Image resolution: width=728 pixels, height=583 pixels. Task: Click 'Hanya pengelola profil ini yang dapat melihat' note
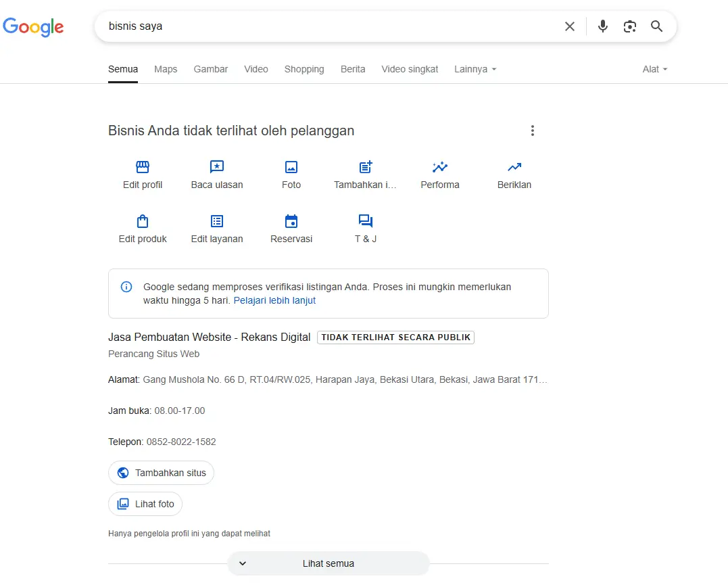[x=189, y=534]
